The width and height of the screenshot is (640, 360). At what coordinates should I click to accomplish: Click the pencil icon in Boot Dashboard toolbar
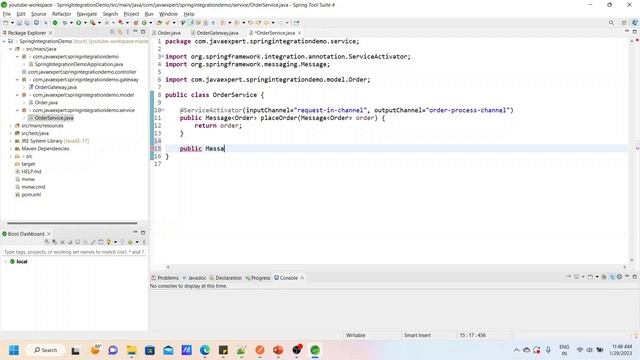93,242
